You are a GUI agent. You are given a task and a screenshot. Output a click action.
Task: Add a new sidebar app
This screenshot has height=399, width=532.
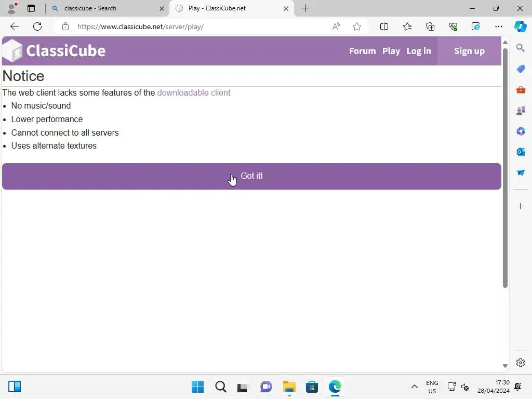click(x=521, y=206)
